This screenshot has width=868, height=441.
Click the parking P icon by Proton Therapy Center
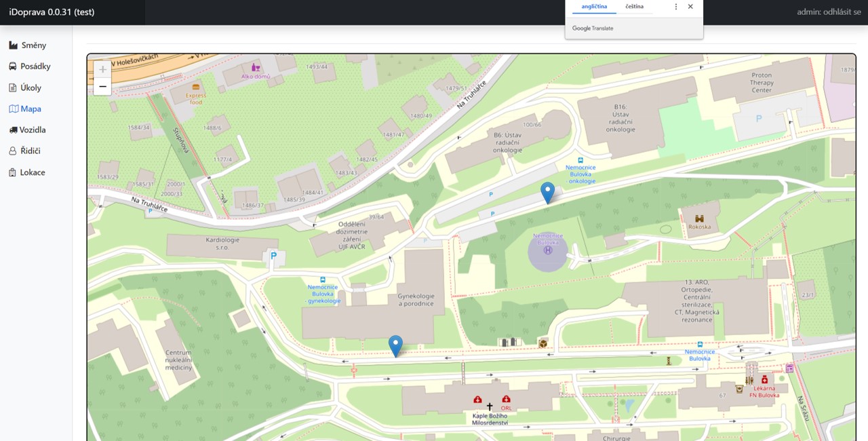click(759, 119)
